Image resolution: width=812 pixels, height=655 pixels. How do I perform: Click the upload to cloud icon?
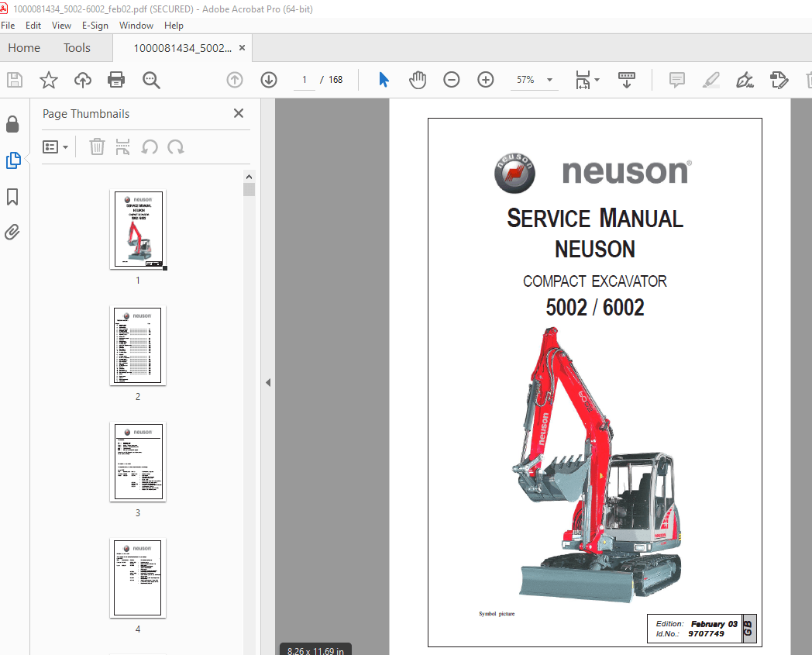(83, 80)
